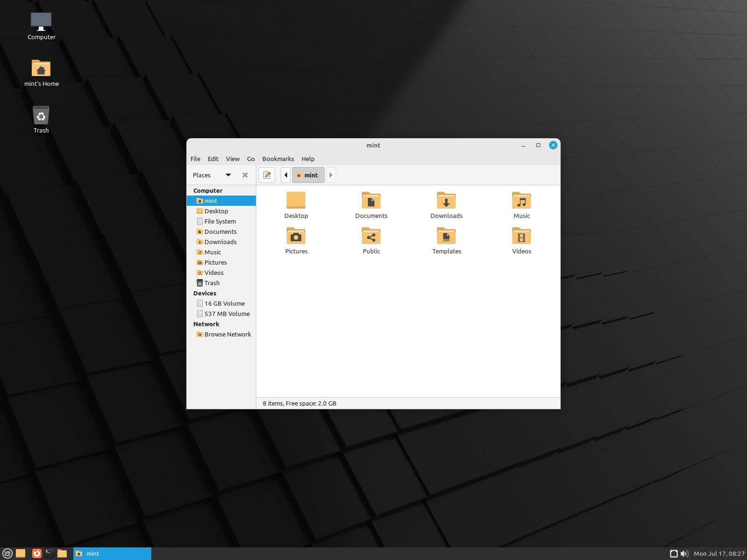Image resolution: width=747 pixels, height=560 pixels.
Task: Click Browse Network in the sidebar
Action: pos(227,334)
